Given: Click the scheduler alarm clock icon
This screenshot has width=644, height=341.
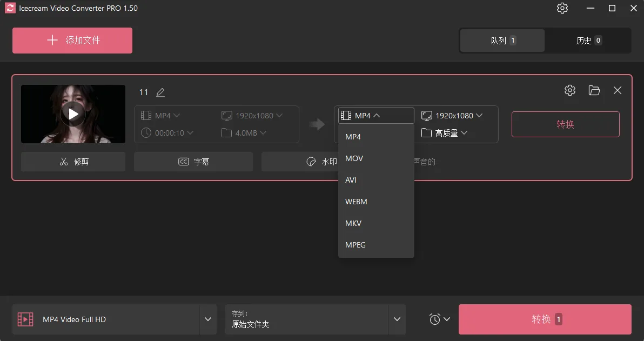Looking at the screenshot, I should click(x=434, y=319).
